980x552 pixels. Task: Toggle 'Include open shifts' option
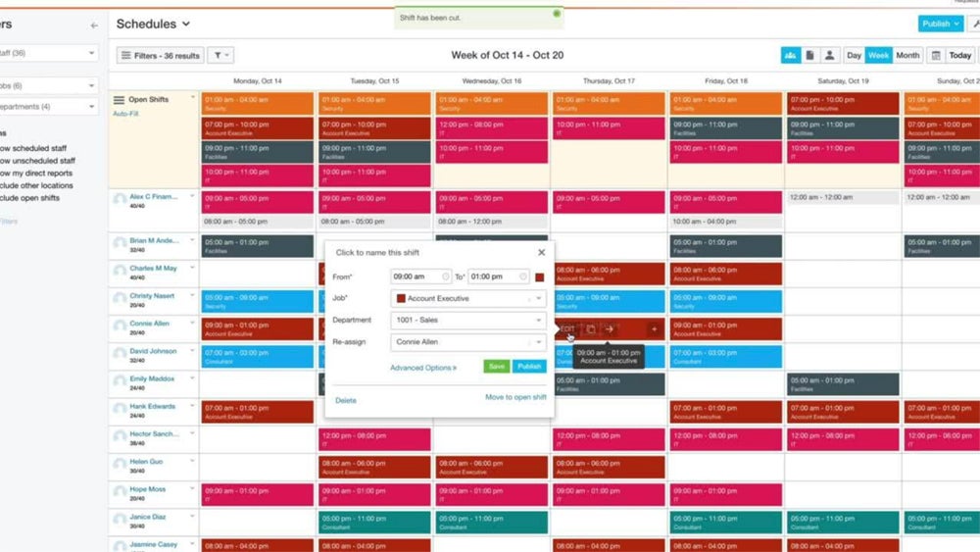[30, 197]
